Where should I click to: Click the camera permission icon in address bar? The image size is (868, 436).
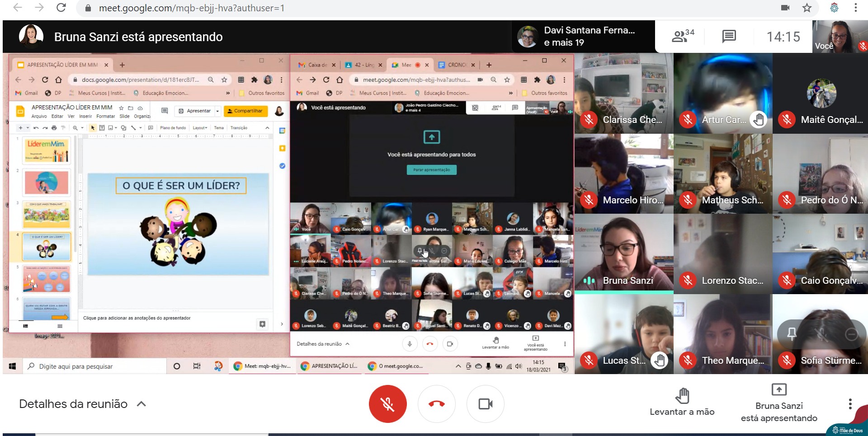click(x=785, y=8)
